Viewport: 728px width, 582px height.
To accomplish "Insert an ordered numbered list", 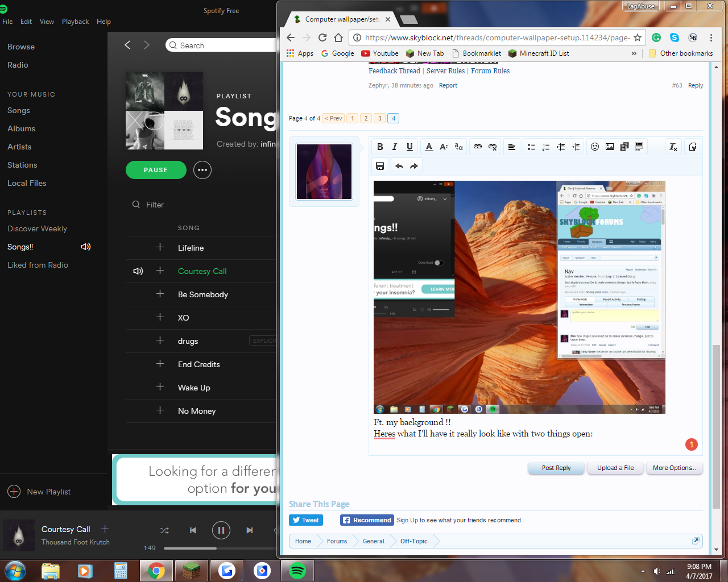I will click(x=546, y=147).
